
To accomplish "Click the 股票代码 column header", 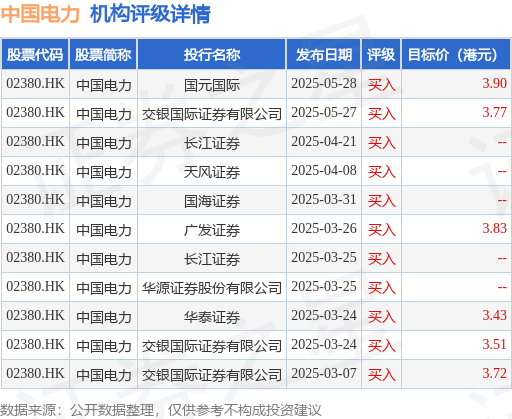I will (35, 54).
